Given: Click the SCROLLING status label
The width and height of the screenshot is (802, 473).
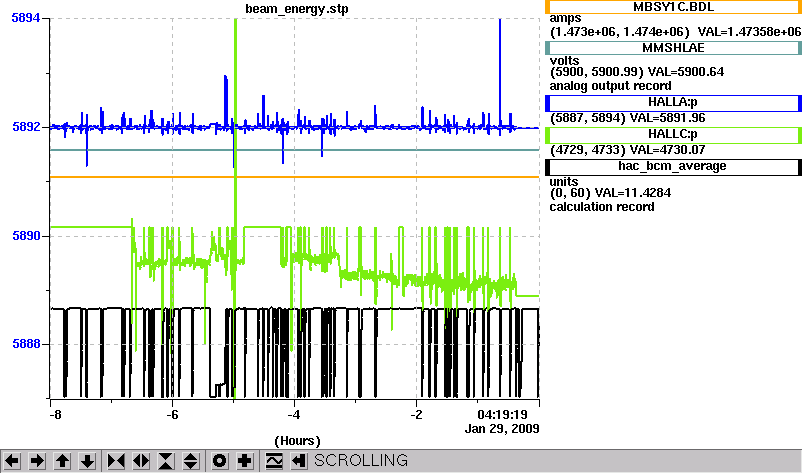Looking at the screenshot, I should pos(361,461).
